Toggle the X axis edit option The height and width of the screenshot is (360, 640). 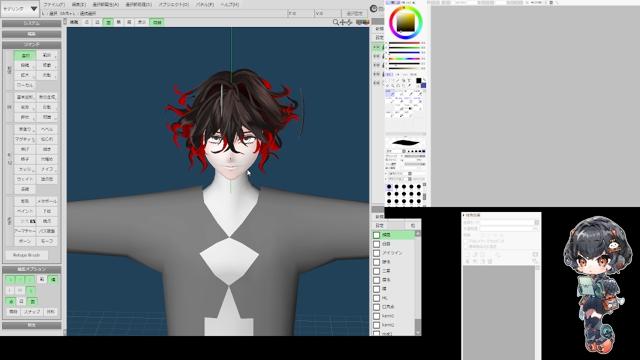[10, 280]
